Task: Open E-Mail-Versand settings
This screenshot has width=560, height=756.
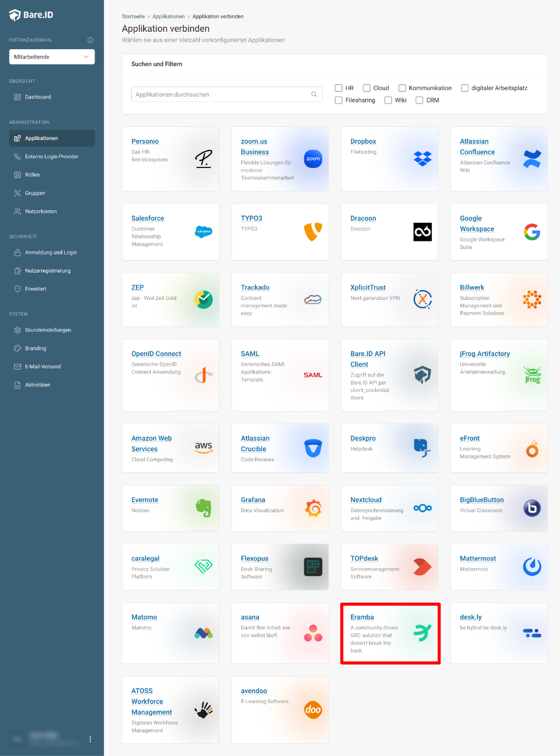Action: click(52, 366)
